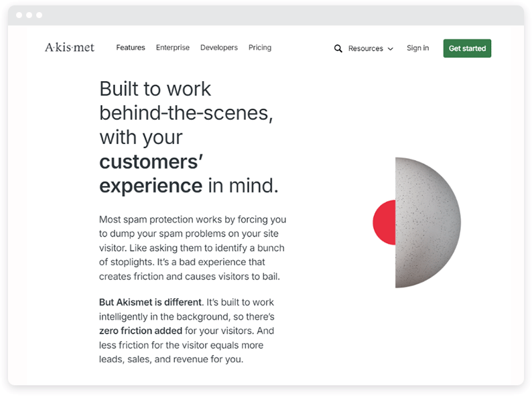Click the red semicircle shape
The width and height of the screenshot is (532, 396).
pos(384,222)
